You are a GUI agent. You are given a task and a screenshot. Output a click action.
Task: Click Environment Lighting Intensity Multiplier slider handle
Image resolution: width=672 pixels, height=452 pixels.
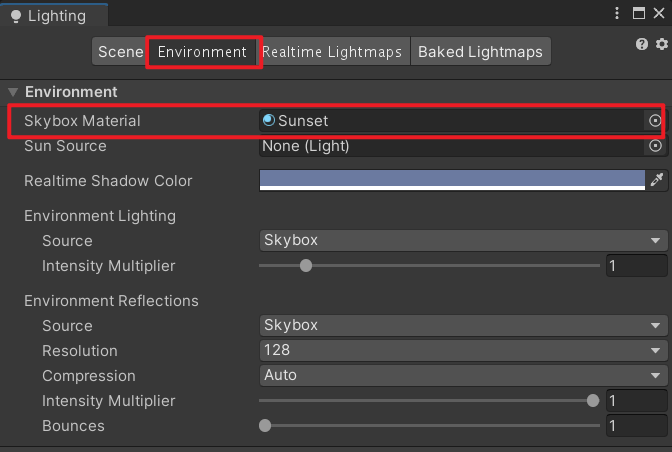click(x=306, y=266)
